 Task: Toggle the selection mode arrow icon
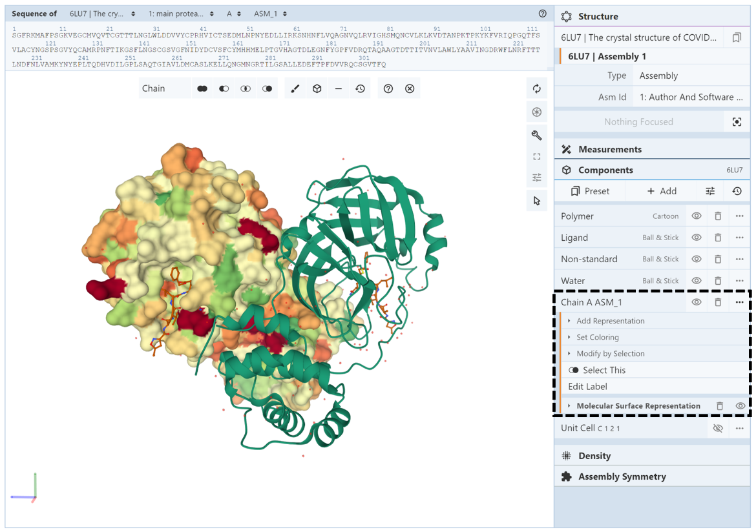point(536,201)
